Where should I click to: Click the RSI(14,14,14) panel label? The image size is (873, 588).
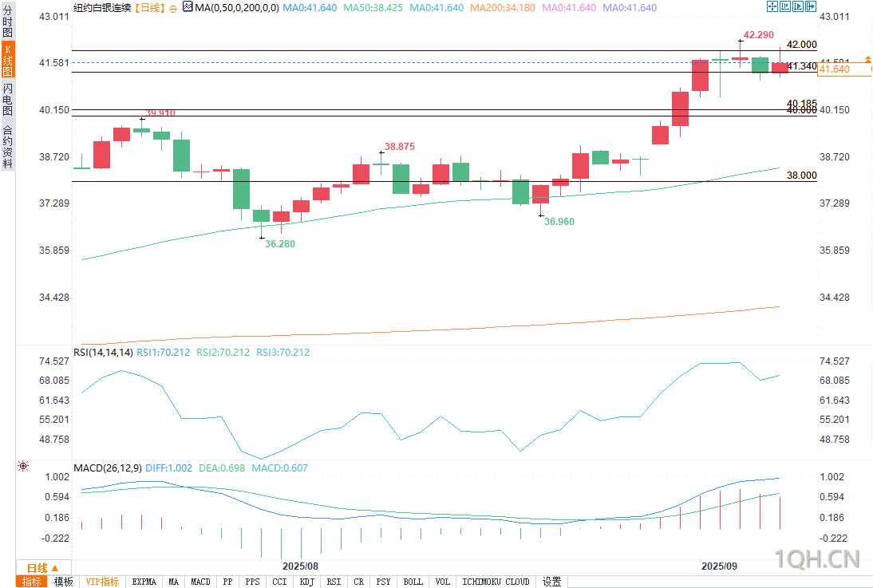(x=103, y=353)
